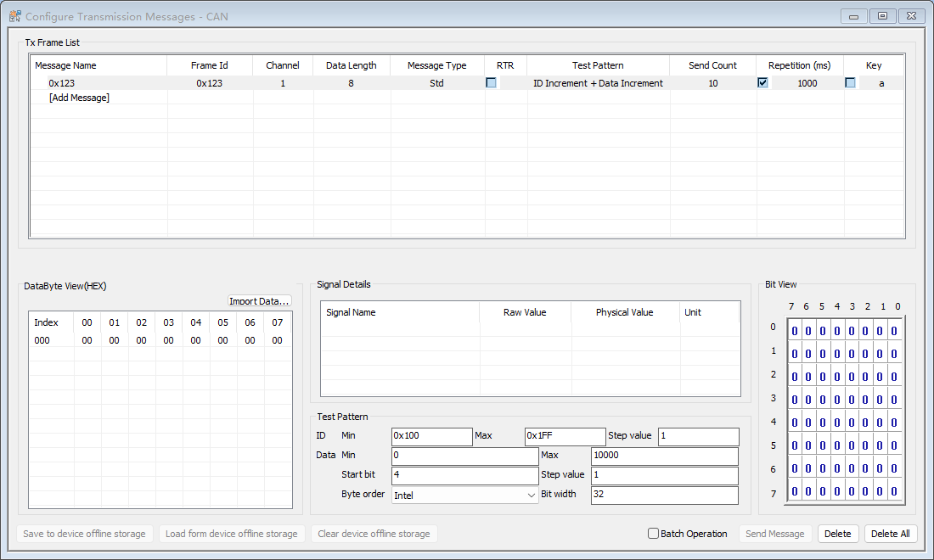
Task: Click the Key value a
Action: [x=881, y=83]
